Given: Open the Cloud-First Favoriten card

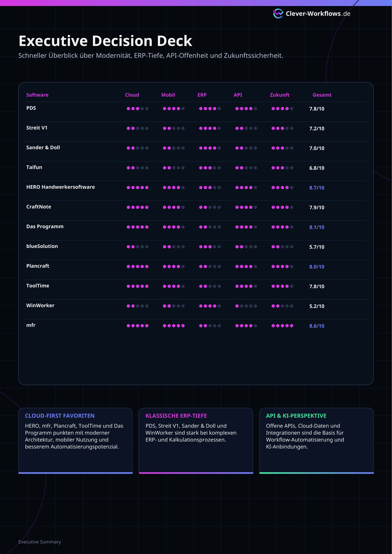Looking at the screenshot, I should tap(76, 441).
